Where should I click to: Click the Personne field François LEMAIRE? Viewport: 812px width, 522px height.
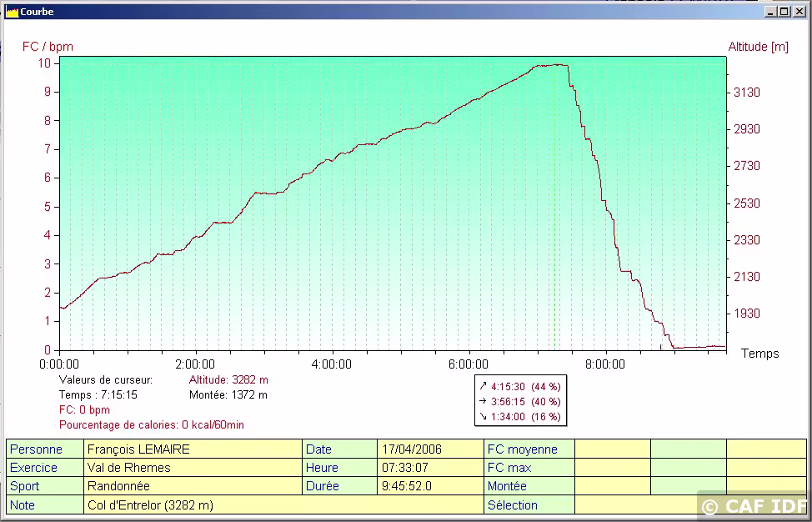[193, 449]
